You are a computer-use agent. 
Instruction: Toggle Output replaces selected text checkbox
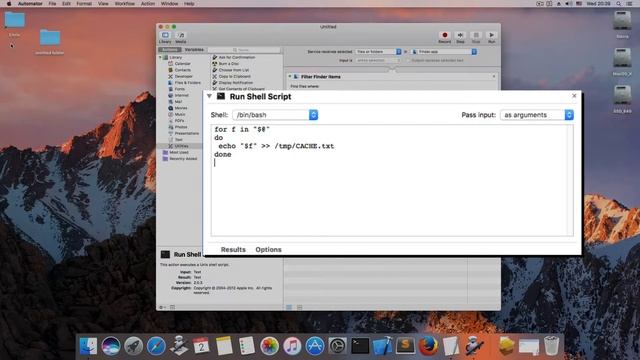pyautogui.click(x=409, y=60)
